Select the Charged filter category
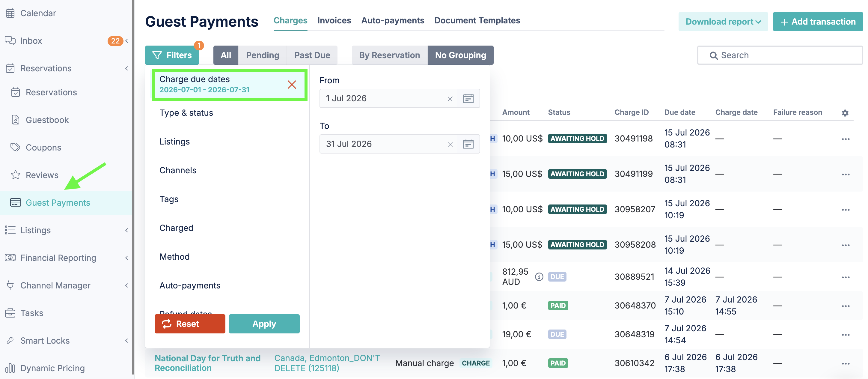The width and height of the screenshot is (868, 379). (176, 228)
